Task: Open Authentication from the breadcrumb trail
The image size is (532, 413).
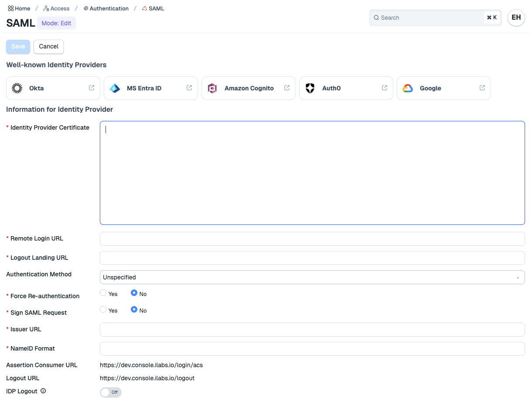Action: [109, 8]
